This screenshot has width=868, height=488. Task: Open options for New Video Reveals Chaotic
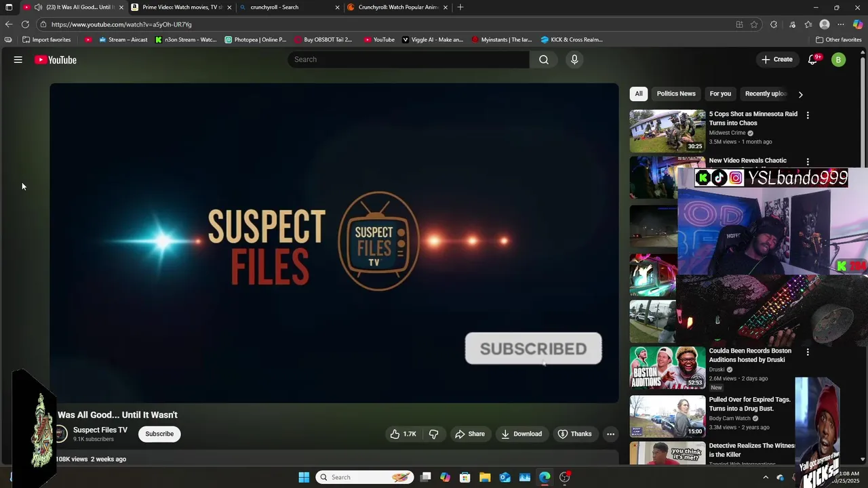pyautogui.click(x=808, y=162)
